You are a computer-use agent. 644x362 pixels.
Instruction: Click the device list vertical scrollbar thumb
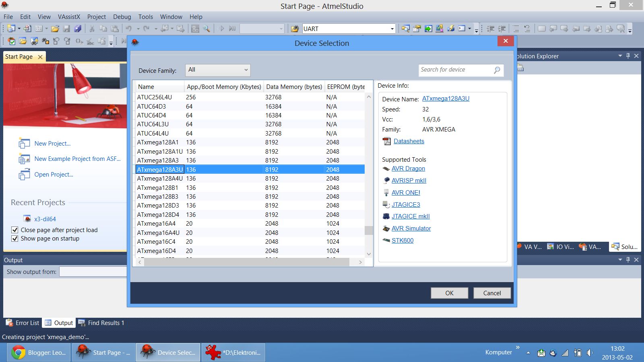369,230
